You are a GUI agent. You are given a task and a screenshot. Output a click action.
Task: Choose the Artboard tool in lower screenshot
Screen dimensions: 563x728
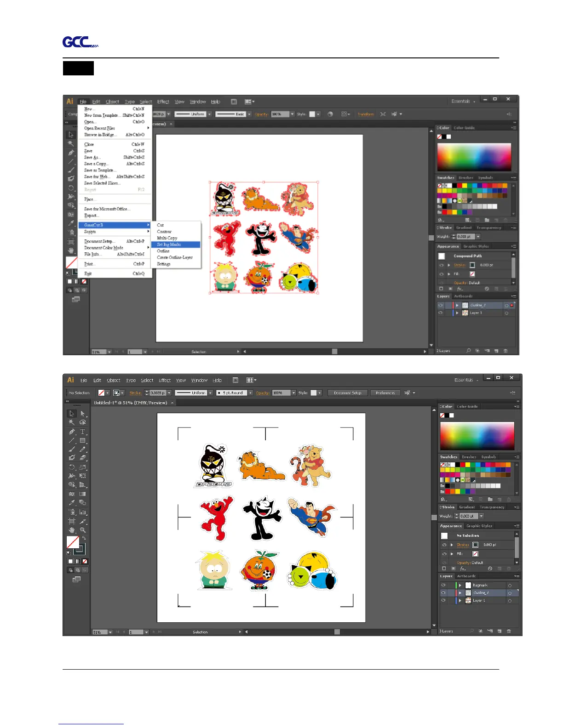point(72,521)
